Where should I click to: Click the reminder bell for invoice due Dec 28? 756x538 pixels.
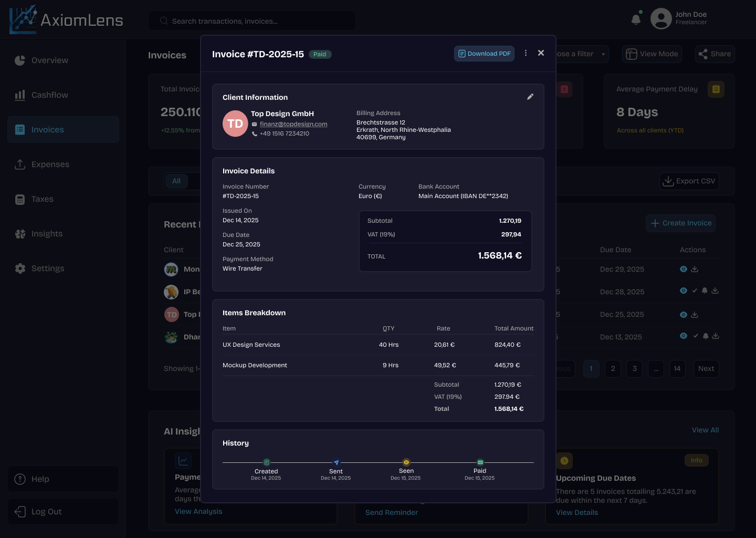click(705, 291)
